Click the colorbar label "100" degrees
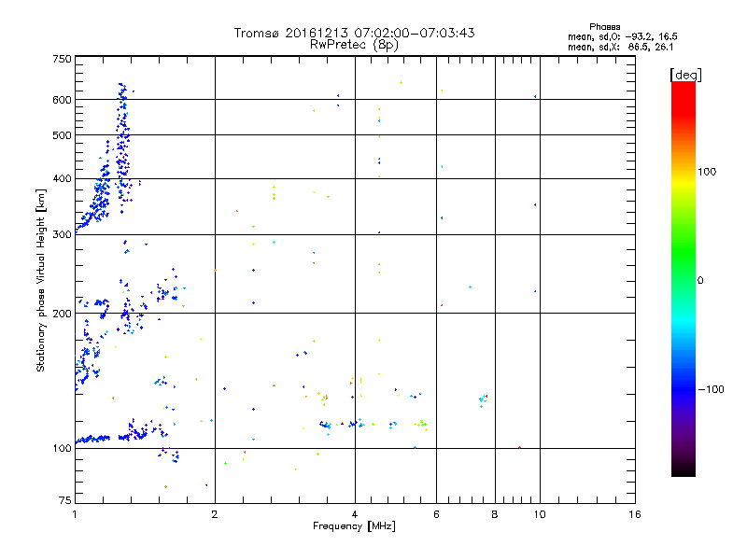 click(x=707, y=172)
